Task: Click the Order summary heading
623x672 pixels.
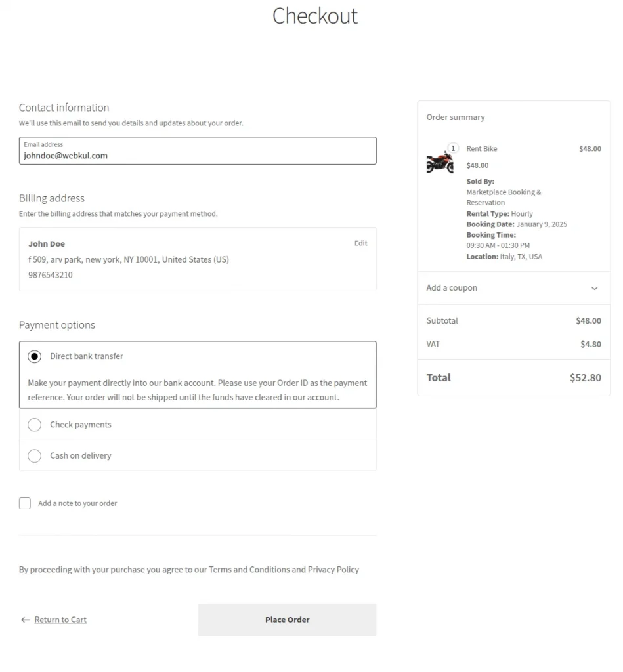Action: coord(456,117)
